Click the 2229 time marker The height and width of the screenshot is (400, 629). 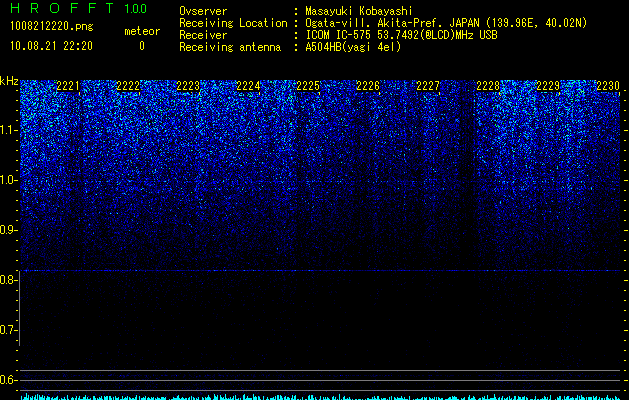pyautogui.click(x=548, y=86)
